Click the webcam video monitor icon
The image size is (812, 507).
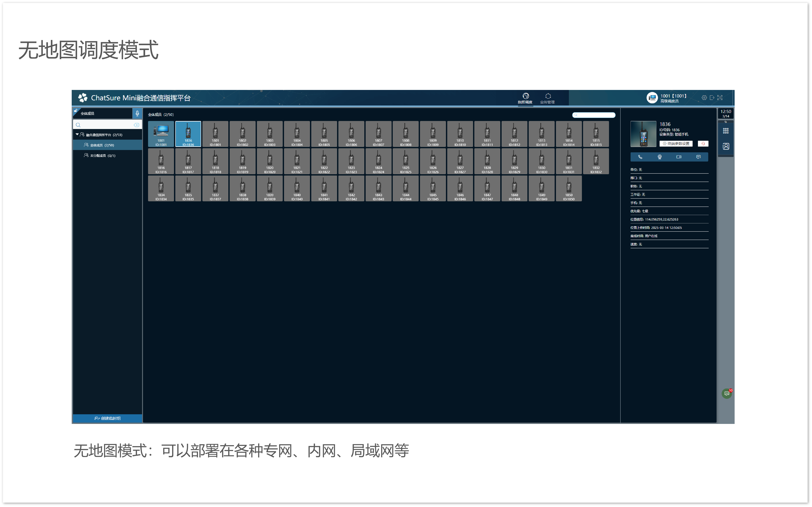tap(660, 157)
